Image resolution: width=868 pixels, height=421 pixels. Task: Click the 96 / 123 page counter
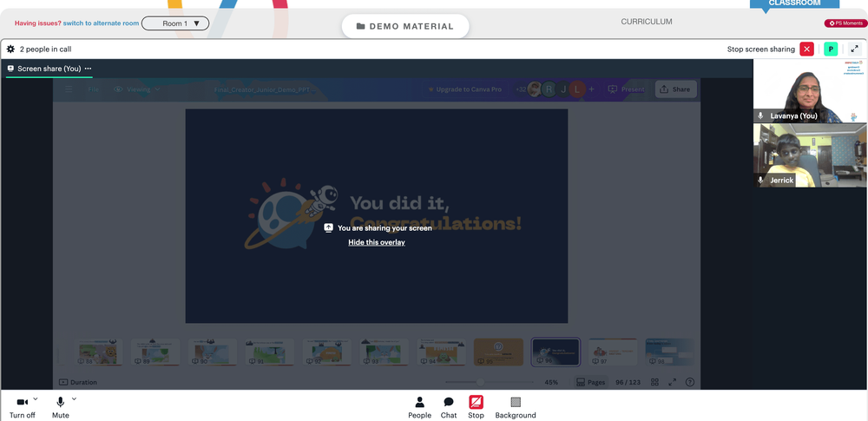628,382
